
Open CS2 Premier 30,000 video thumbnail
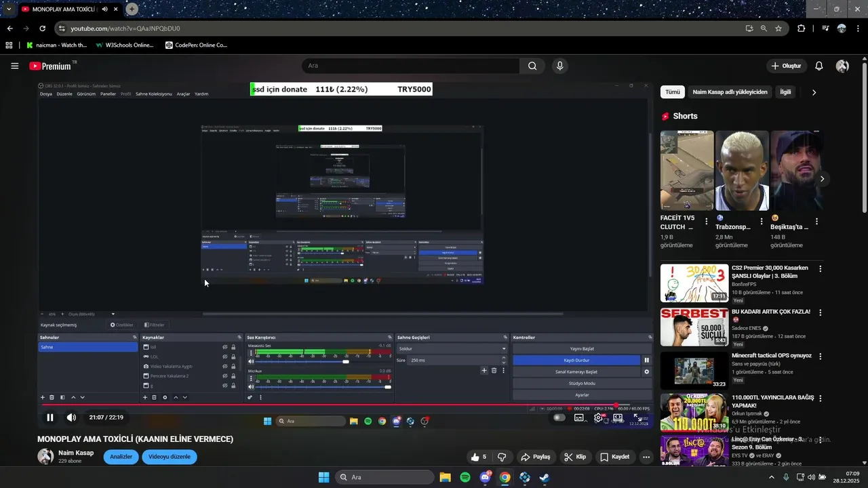[694, 283]
